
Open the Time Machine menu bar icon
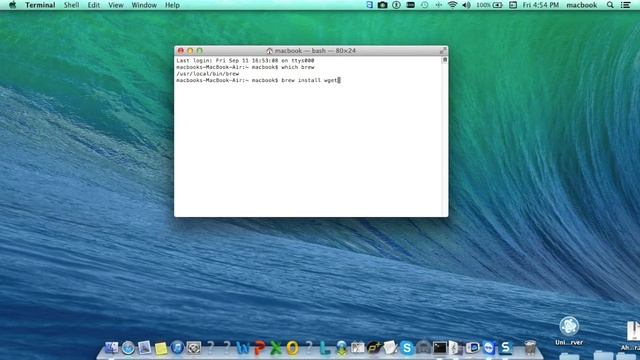pos(424,5)
